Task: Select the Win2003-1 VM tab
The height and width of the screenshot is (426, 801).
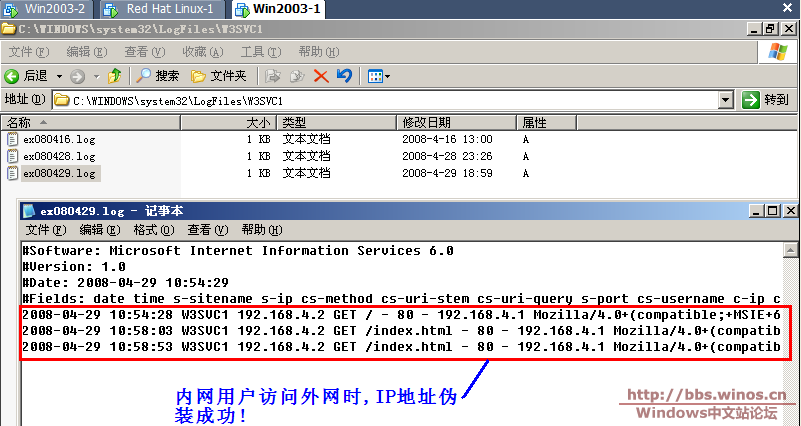Action: click(x=279, y=9)
